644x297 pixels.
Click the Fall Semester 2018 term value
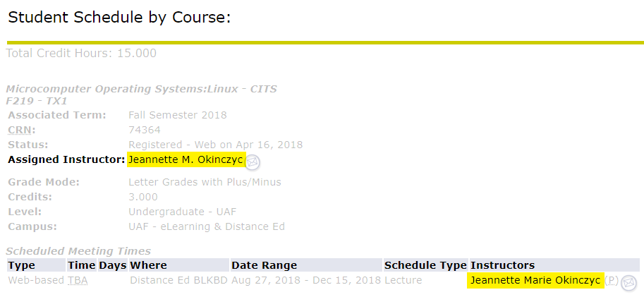178,115
